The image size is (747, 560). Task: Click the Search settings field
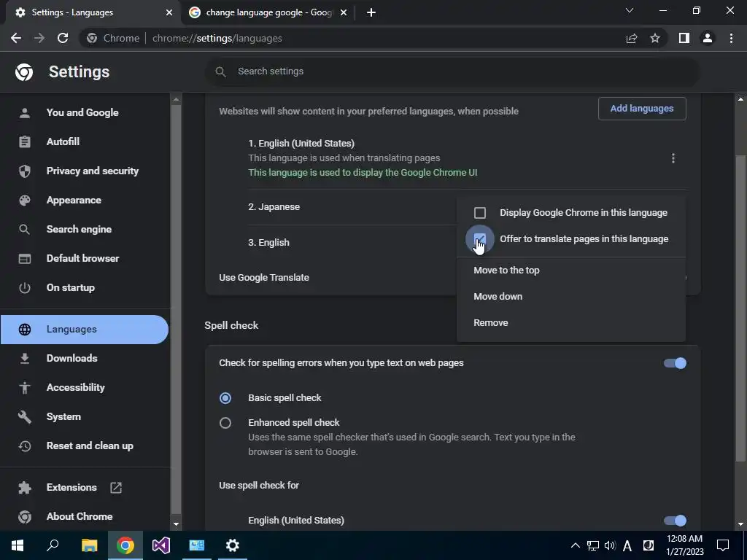coord(452,71)
